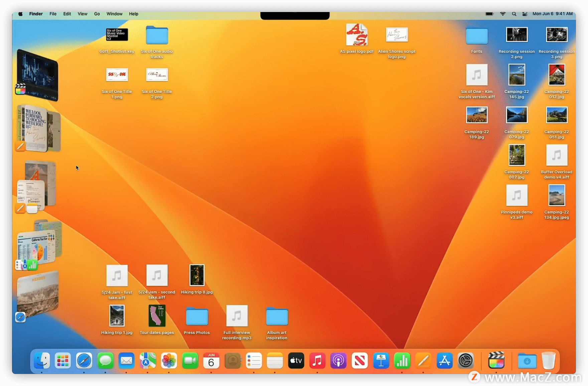Viewport: 588px width, 386px height.
Task: Open Numbers from the Dock
Action: 402,361
